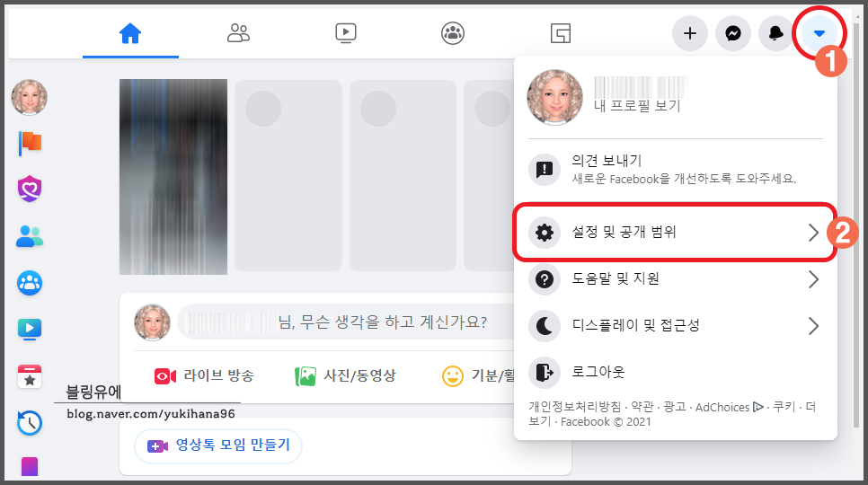Open the purple heart shield icon
Image resolution: width=868 pixels, height=485 pixels.
[30, 190]
